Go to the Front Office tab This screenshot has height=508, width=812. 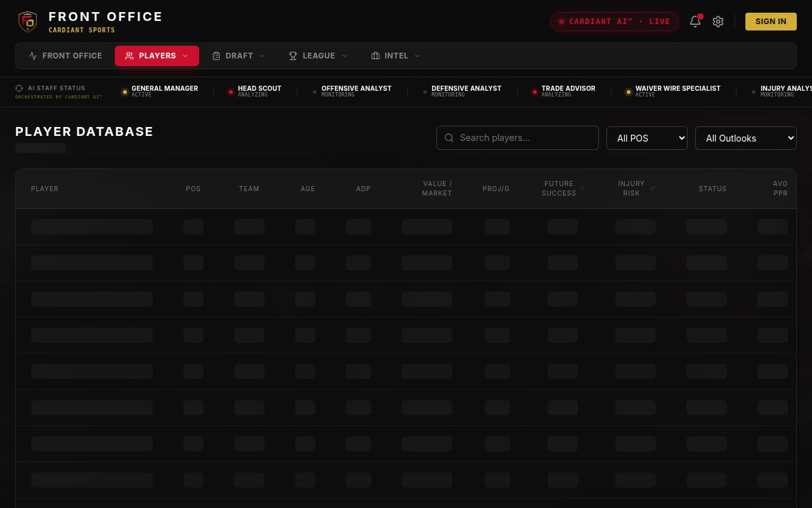click(x=65, y=56)
